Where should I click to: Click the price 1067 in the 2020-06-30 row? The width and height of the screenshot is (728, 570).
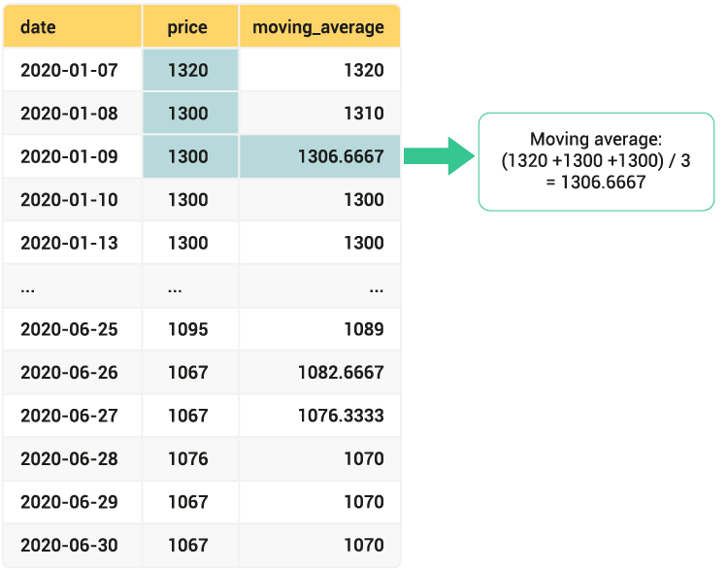point(188,546)
